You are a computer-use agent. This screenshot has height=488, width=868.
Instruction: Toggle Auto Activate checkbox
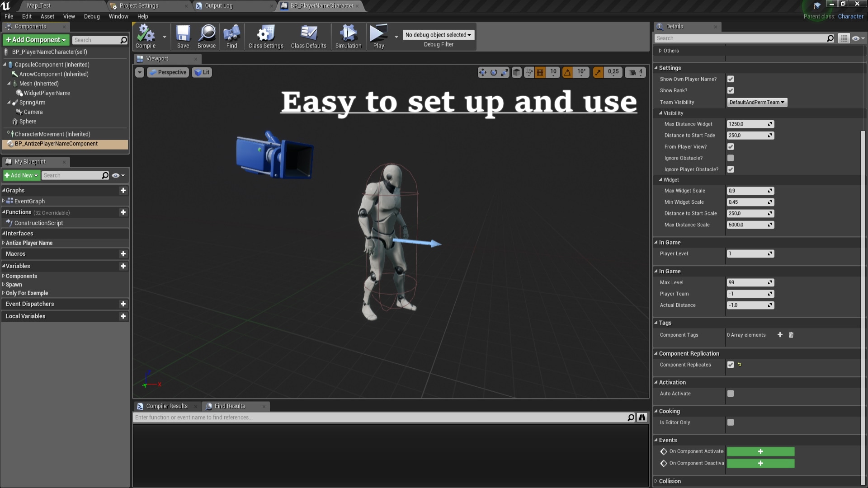[x=731, y=394]
